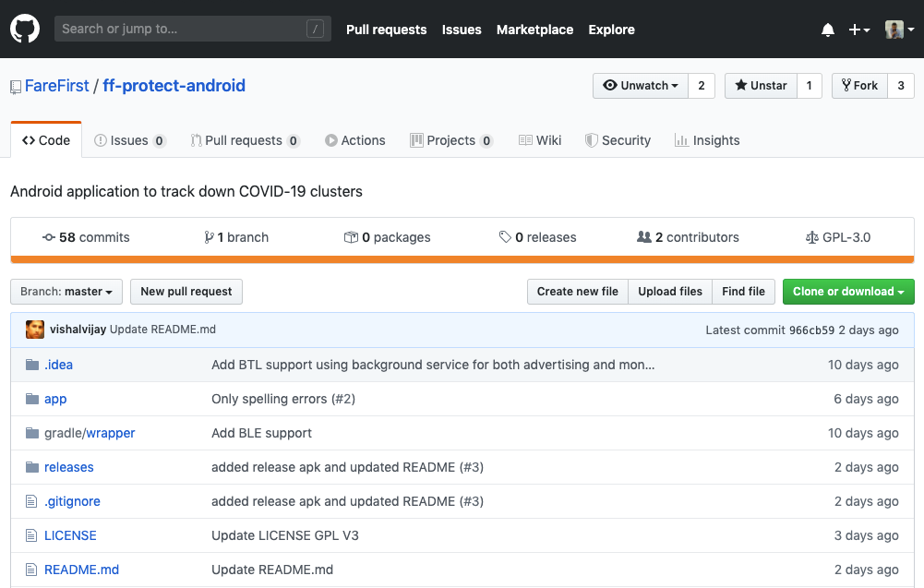The height and width of the screenshot is (588, 924).
Task: Open commit 'Add BTL support using background service'
Action: pyautogui.click(x=433, y=365)
